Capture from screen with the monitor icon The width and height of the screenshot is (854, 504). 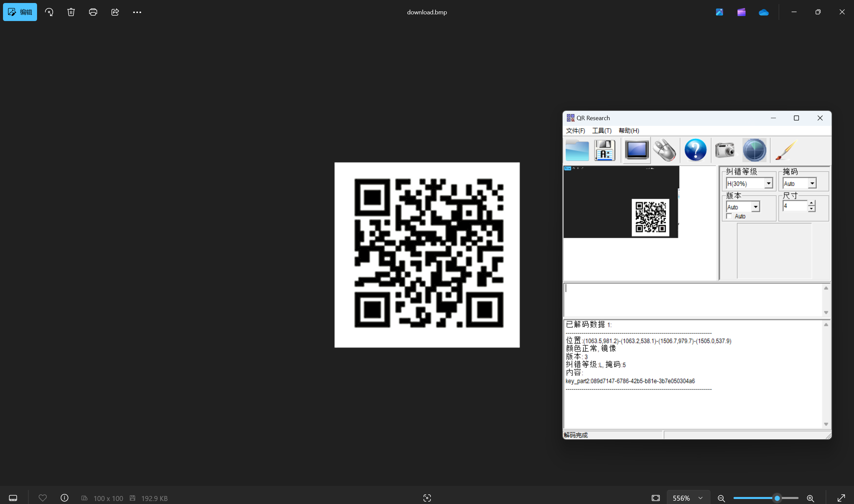point(636,150)
